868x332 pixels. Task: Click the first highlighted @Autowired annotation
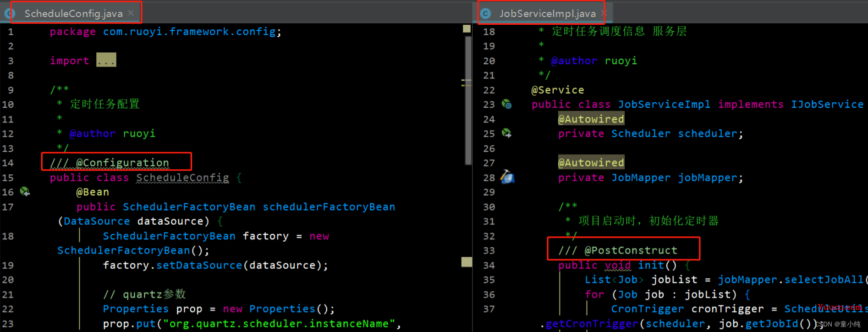point(591,119)
